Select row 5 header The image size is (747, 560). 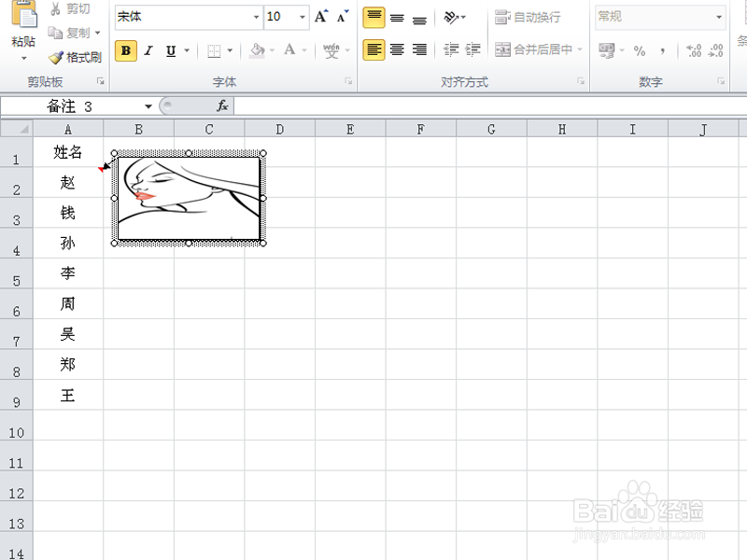click(17, 273)
